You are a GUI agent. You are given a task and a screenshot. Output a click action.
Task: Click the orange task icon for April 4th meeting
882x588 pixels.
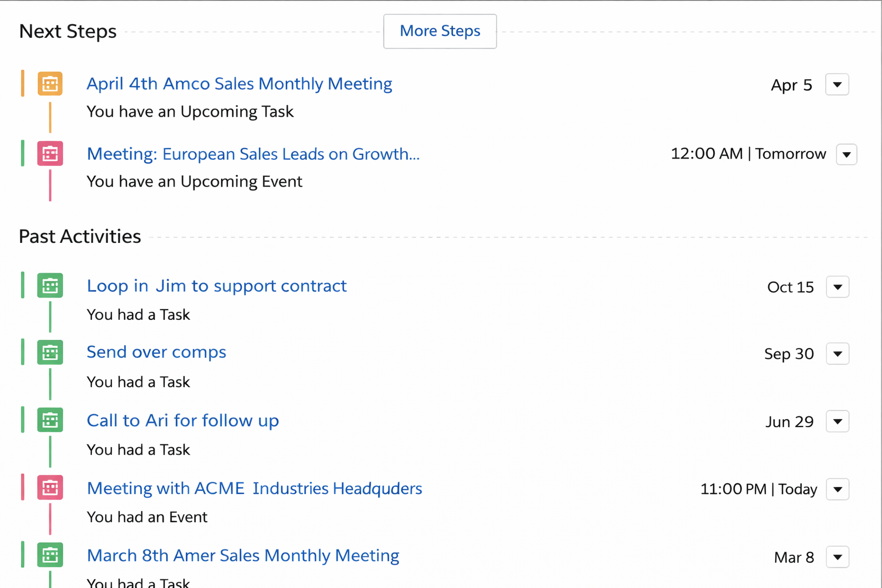point(50,84)
